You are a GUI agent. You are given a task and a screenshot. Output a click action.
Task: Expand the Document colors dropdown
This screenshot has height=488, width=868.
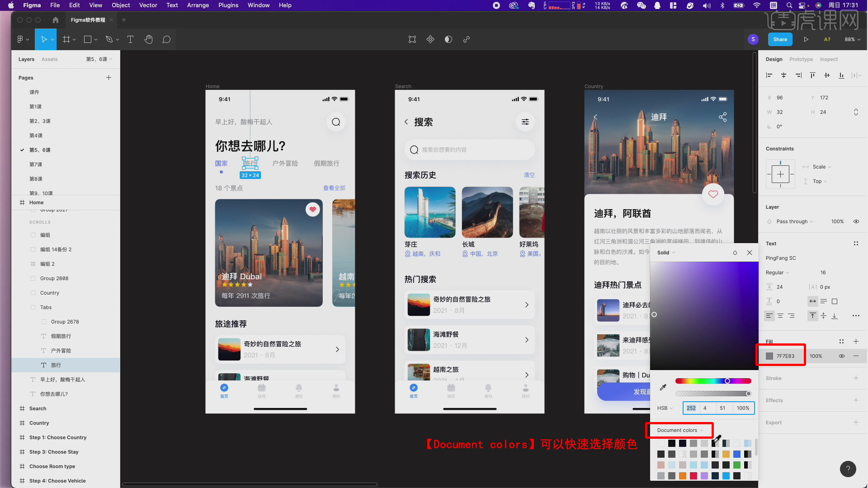(680, 430)
